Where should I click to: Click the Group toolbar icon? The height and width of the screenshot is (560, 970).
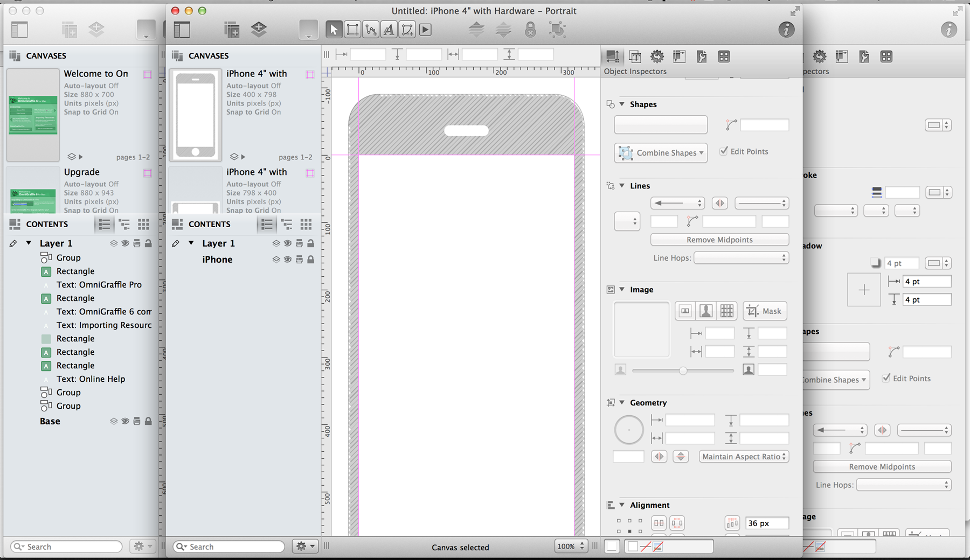(557, 29)
